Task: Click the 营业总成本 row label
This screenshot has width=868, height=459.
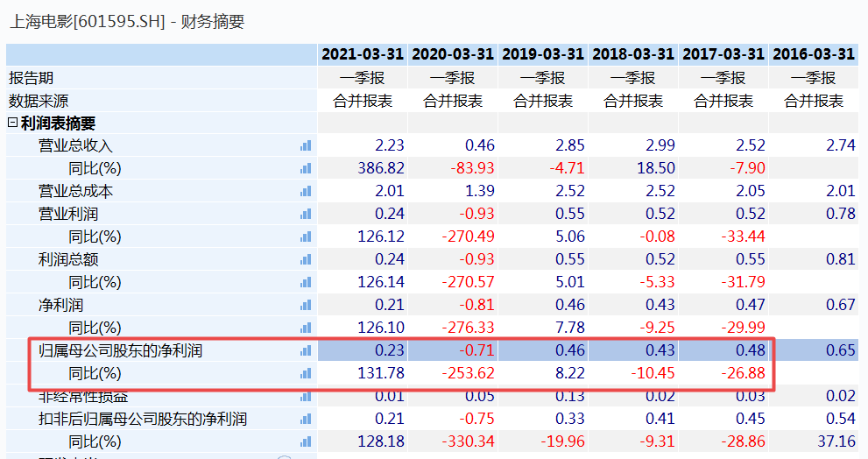Action: 75,191
